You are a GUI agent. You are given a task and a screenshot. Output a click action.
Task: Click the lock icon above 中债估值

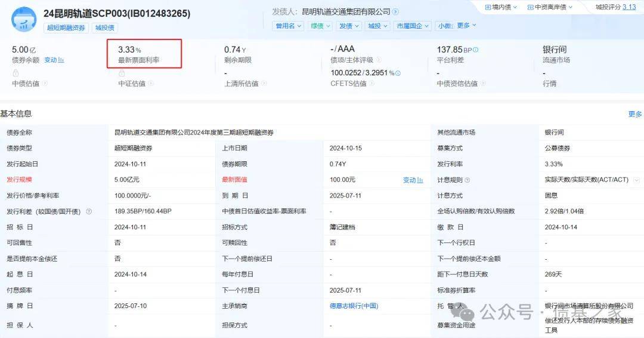pos(16,73)
